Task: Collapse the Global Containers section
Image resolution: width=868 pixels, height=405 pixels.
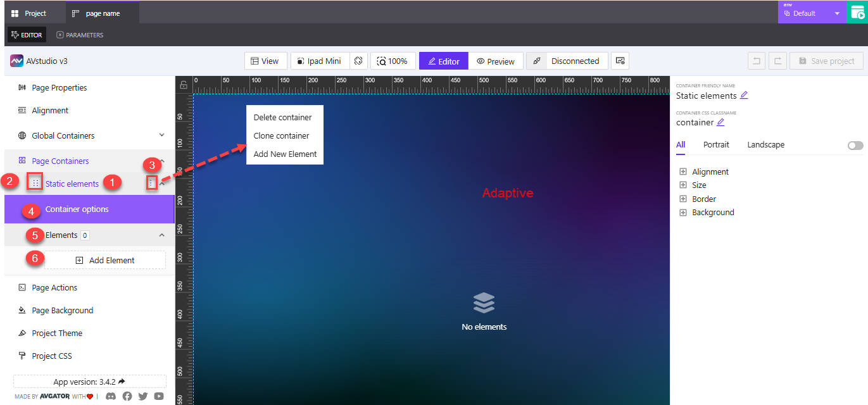Action: point(161,135)
